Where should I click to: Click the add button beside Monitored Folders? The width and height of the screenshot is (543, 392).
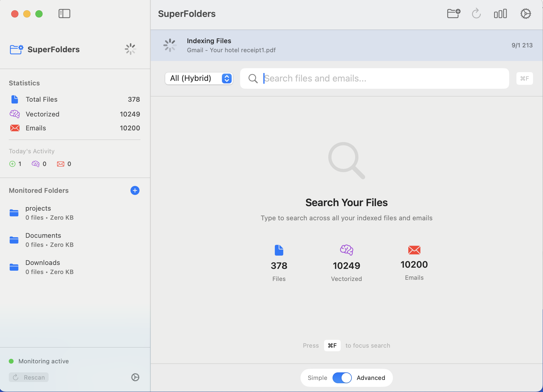tap(135, 190)
